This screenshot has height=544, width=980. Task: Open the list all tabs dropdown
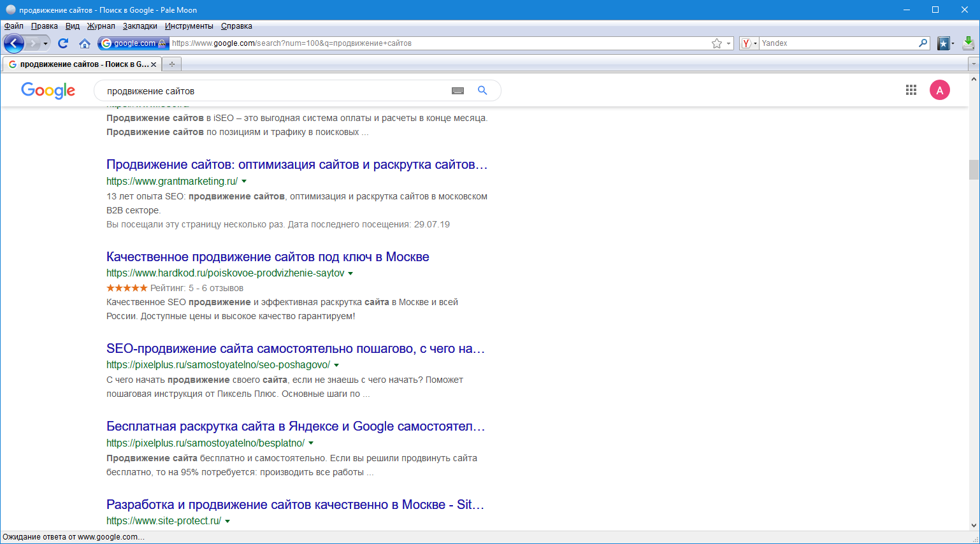point(973,64)
